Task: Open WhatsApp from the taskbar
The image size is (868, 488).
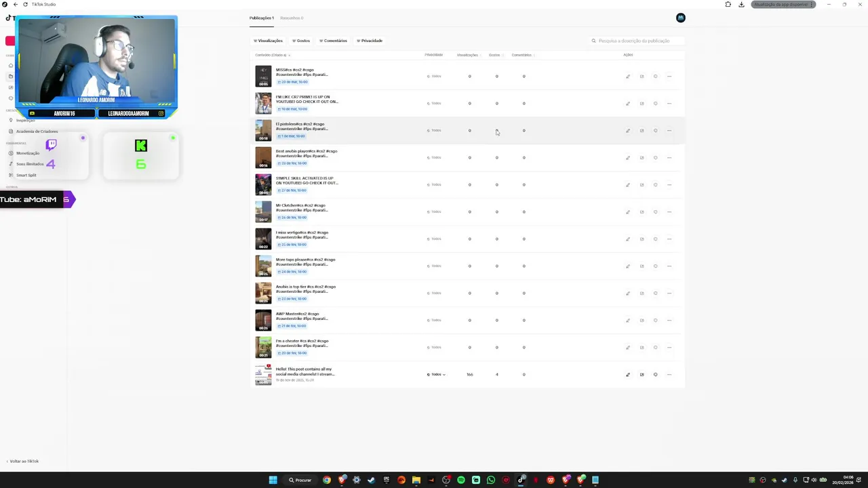Action: [491, 480]
